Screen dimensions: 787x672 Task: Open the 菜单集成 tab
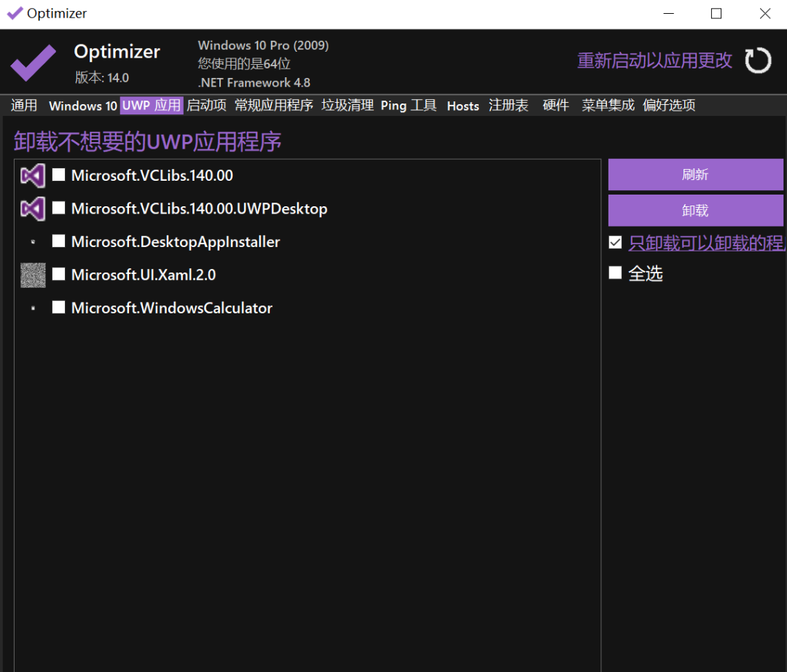coord(608,106)
